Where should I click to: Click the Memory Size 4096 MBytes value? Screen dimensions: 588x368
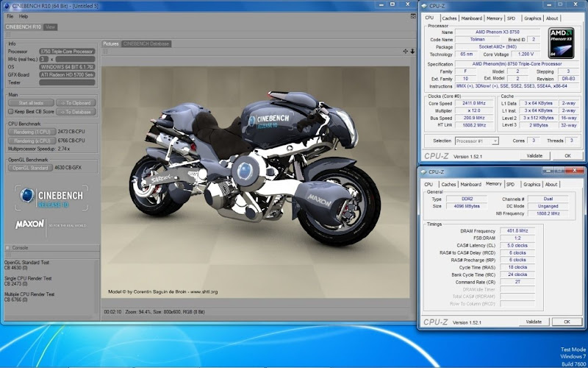coord(467,206)
